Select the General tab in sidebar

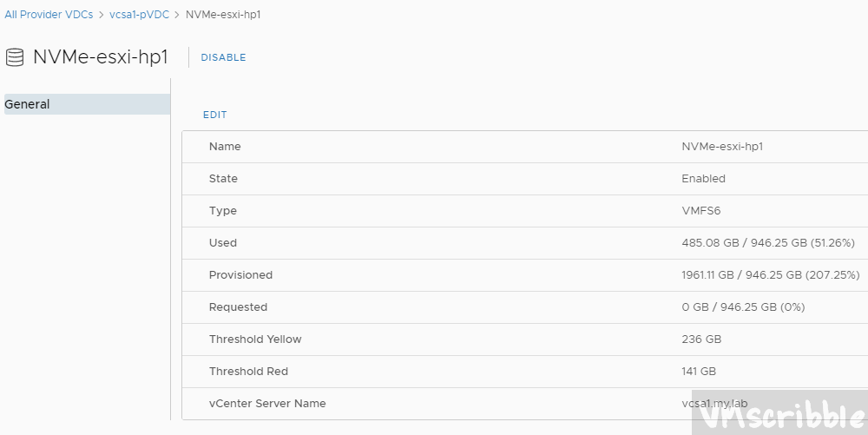28,104
